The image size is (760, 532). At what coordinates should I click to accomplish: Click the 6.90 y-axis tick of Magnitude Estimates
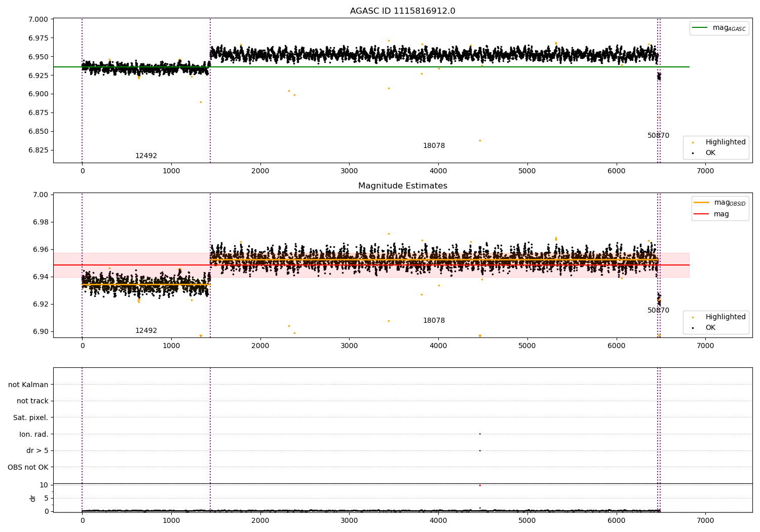(40, 331)
